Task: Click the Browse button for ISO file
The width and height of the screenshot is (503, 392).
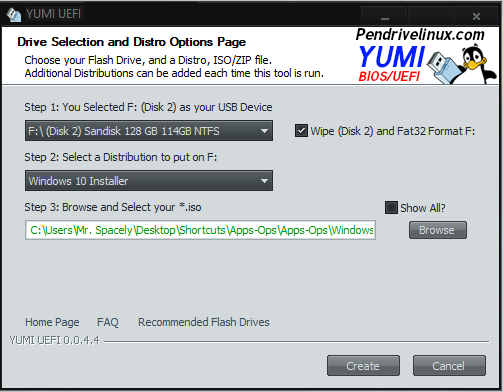Action: [x=438, y=230]
